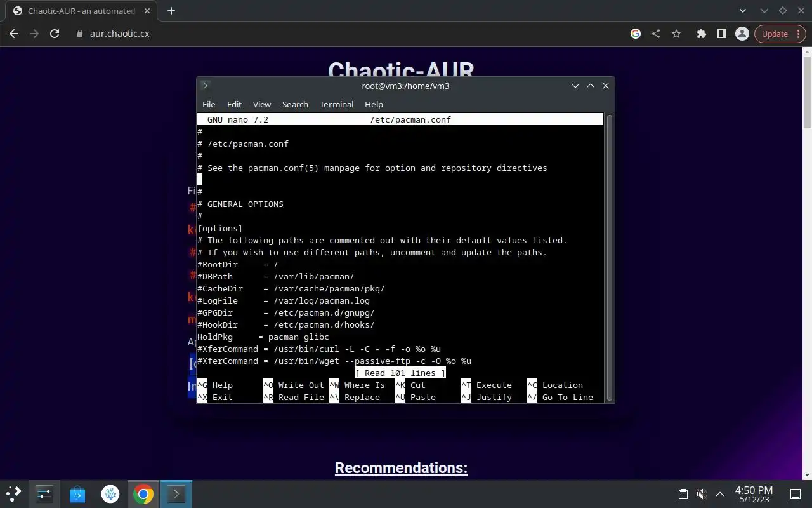The width and height of the screenshot is (812, 508).
Task: Switch to terminal from taskbar
Action: coord(176,493)
